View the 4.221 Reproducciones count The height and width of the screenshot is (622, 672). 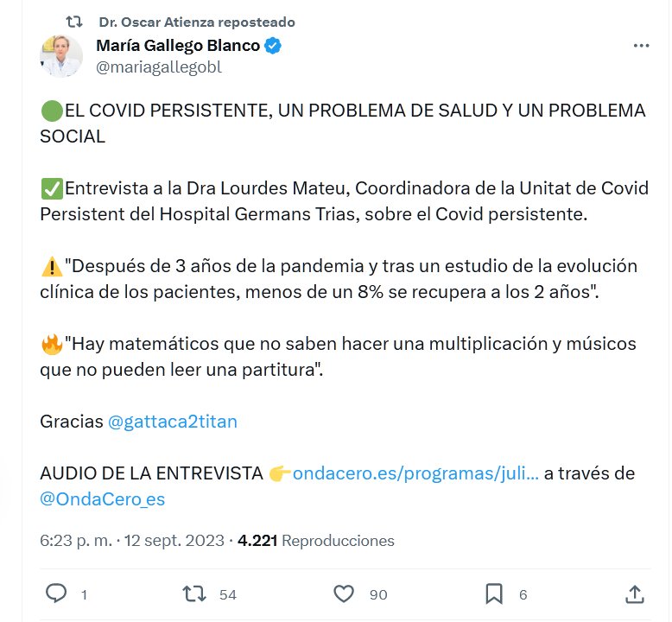[x=316, y=541]
